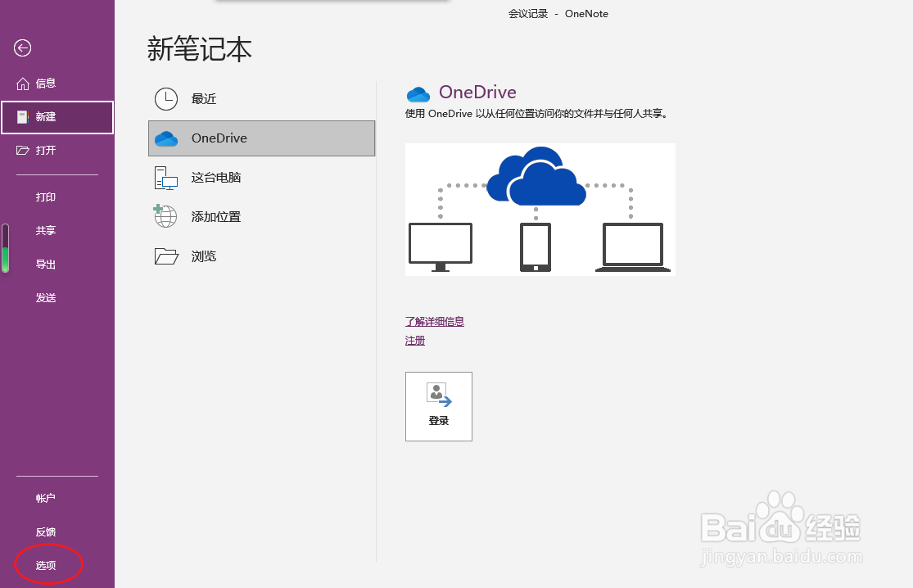The image size is (913, 588).
Task: Click the 登录 sign-in button
Action: [439, 406]
